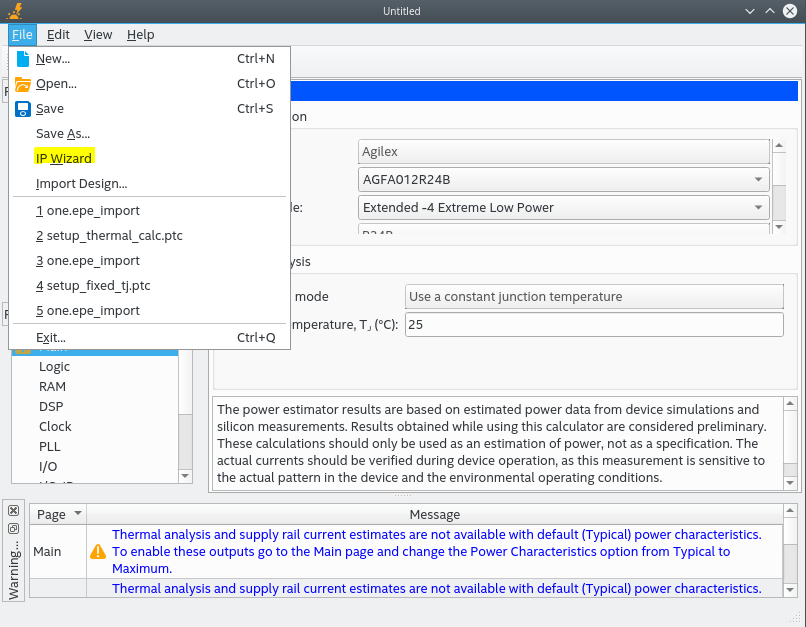
Task: Open the Page column filter dropdown
Action: (x=78, y=514)
